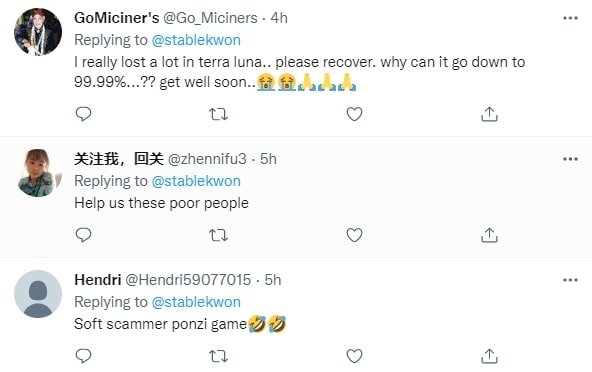Like GoMiciner's tweet about terra luna

coord(354,114)
